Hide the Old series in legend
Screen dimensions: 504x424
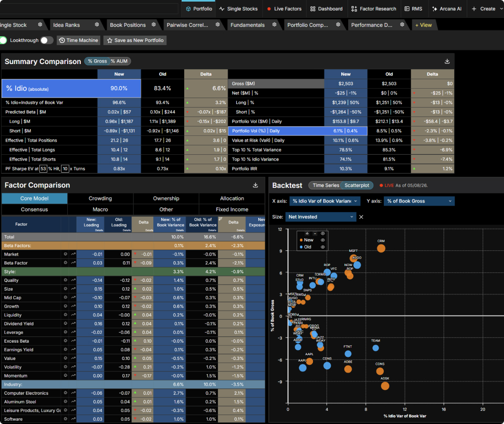pos(323,247)
